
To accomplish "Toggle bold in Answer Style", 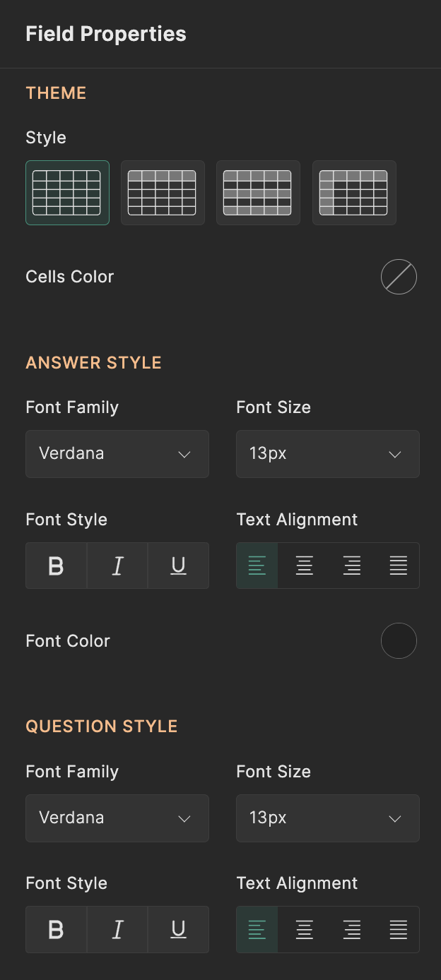I will 57,566.
